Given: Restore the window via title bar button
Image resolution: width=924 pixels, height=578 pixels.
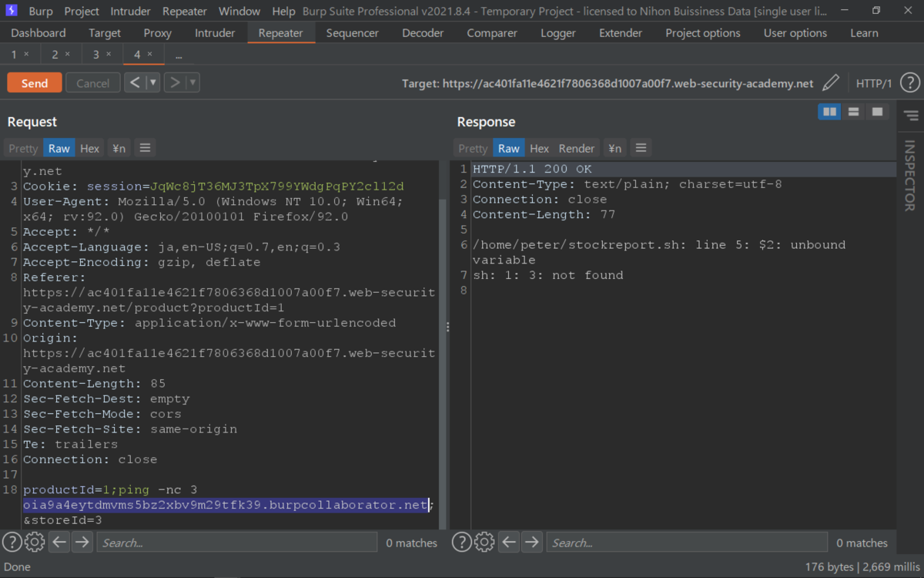Looking at the screenshot, I should pos(876,11).
